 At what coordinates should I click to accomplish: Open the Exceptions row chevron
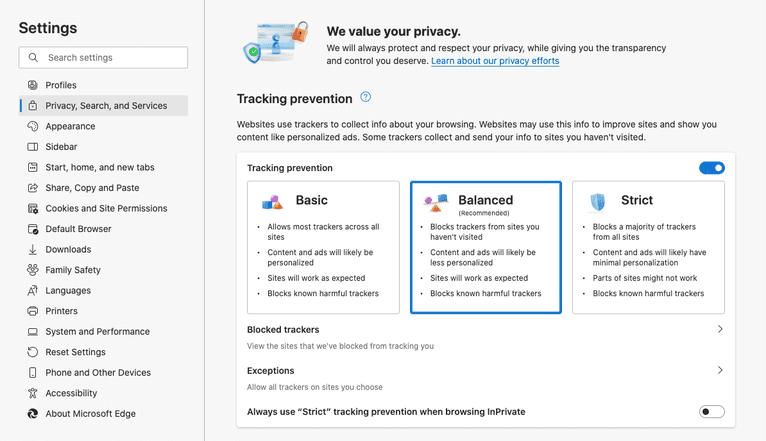(x=720, y=370)
